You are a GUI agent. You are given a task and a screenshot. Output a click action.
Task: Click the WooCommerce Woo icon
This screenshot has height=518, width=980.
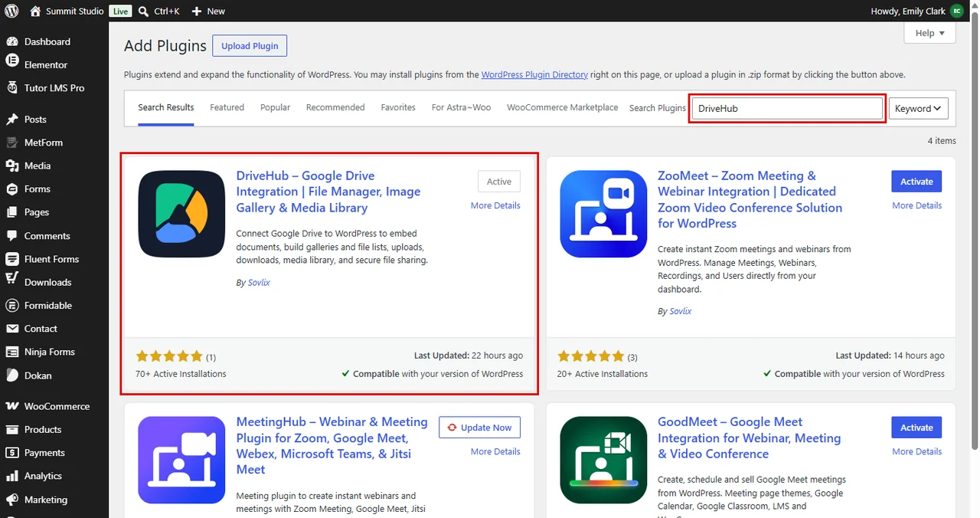click(x=11, y=406)
